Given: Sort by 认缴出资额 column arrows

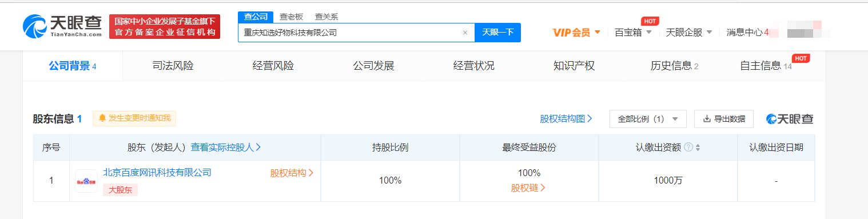Looking at the screenshot, I should 698,148.
